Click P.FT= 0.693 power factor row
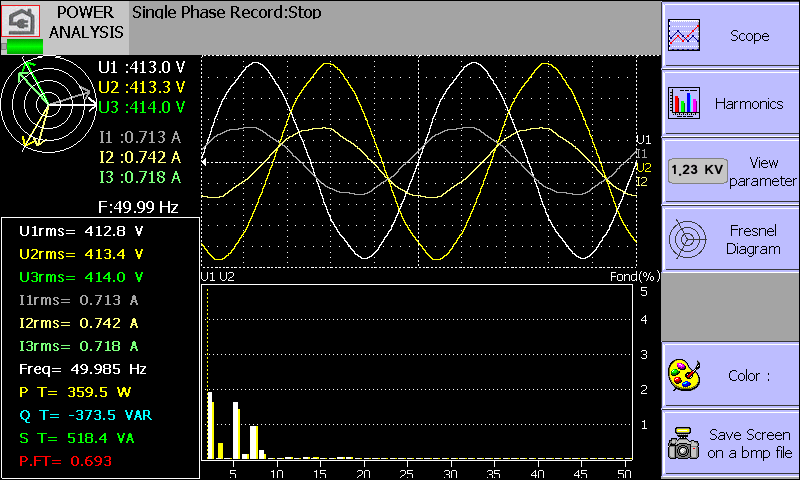The width and height of the screenshot is (800, 480). [x=65, y=461]
